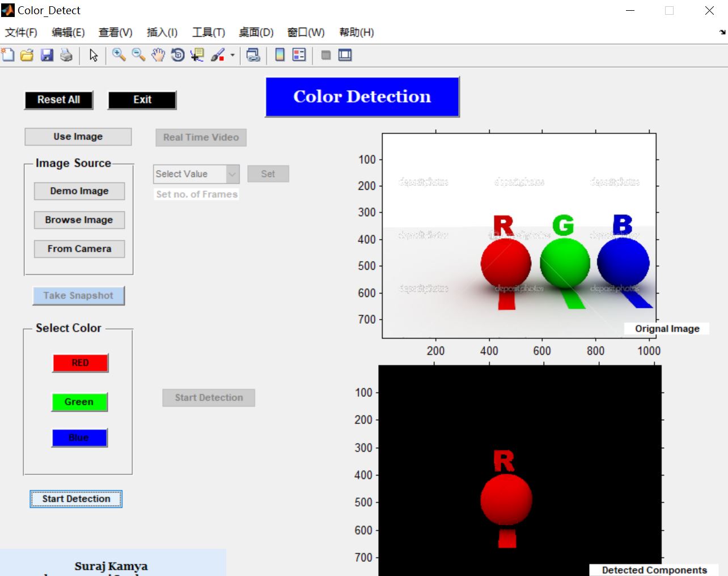Viewport: 728px width, 576px height.
Task: Open file with the folder icon
Action: (x=27, y=55)
